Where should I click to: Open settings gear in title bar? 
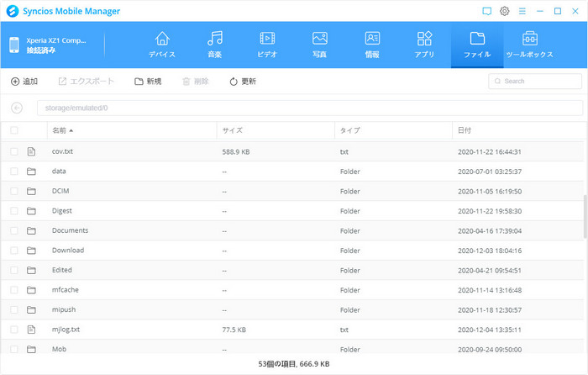point(504,11)
